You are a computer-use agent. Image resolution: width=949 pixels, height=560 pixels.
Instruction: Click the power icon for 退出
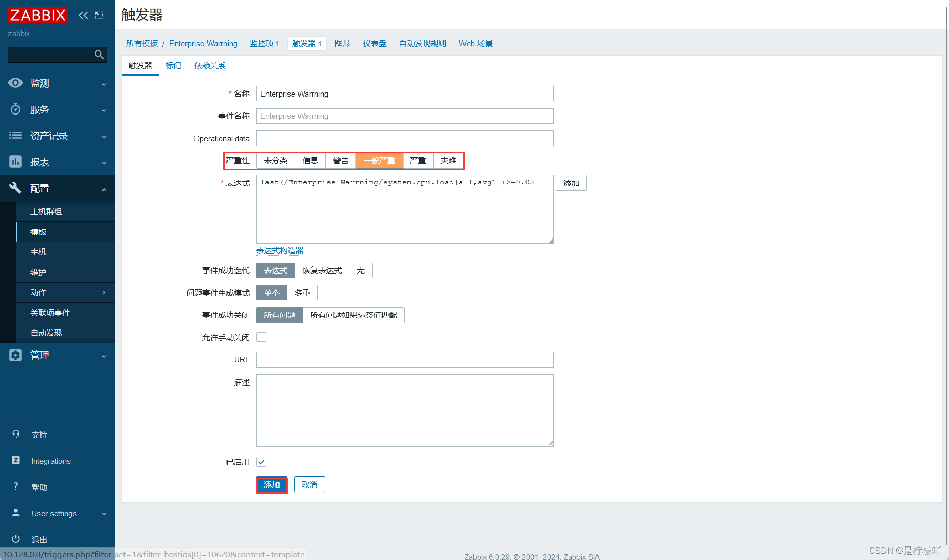[x=16, y=538]
